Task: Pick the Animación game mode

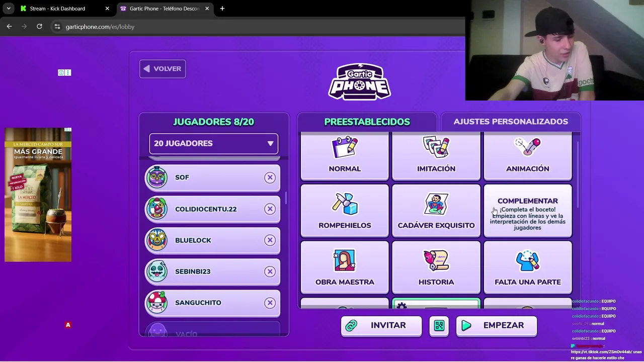Action: click(527, 156)
